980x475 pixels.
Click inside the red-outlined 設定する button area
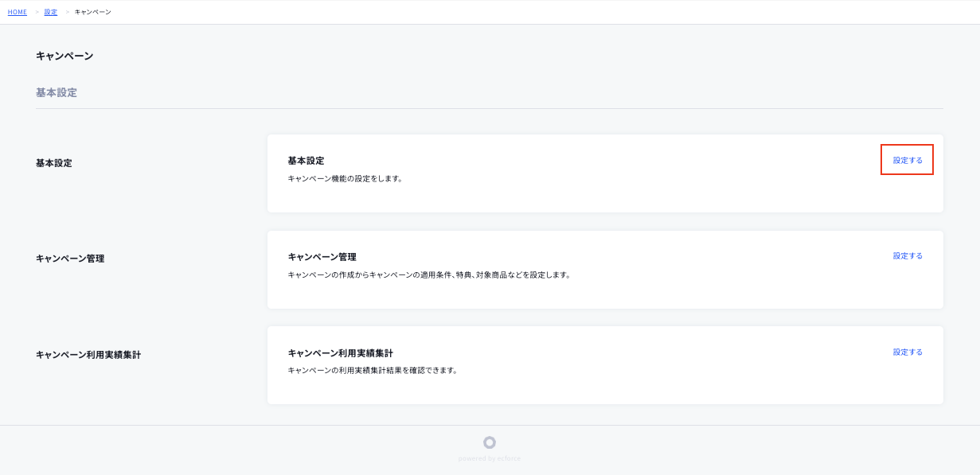pos(907,159)
